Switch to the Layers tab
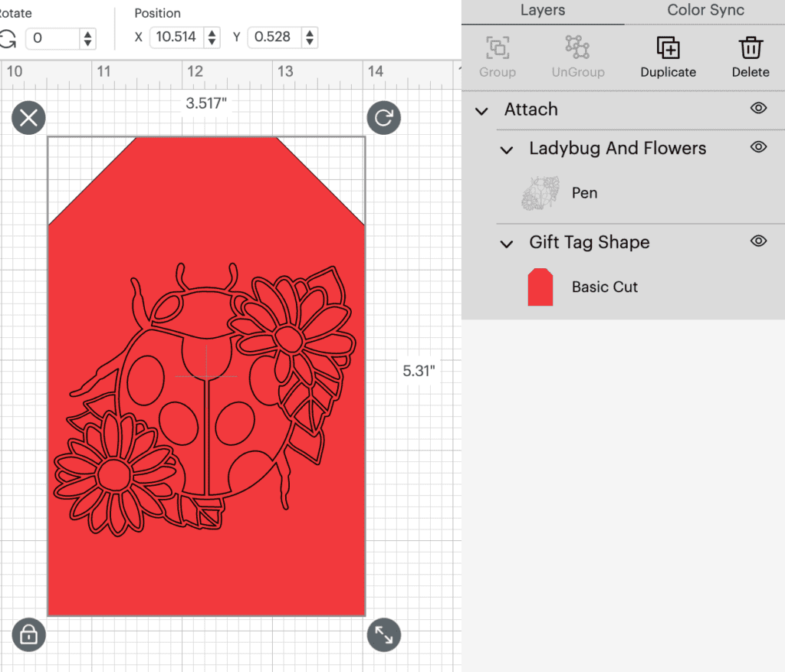Screen dimensions: 785x672 tap(543, 10)
